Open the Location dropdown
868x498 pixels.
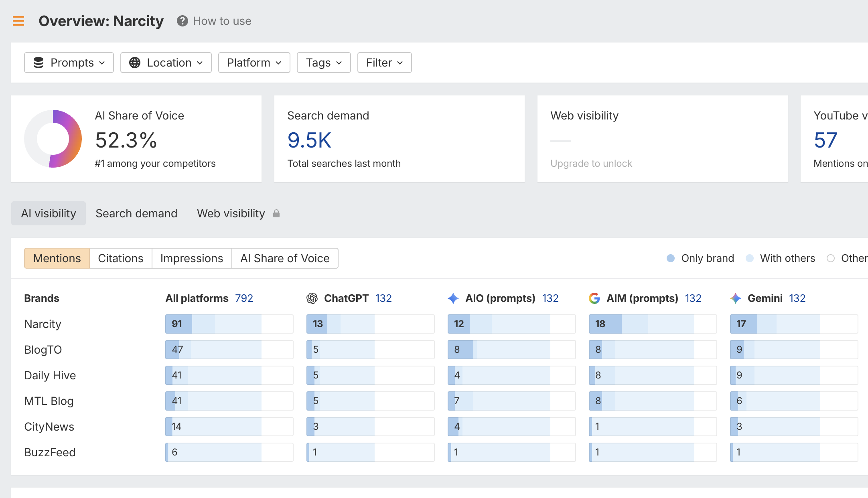[166, 63]
